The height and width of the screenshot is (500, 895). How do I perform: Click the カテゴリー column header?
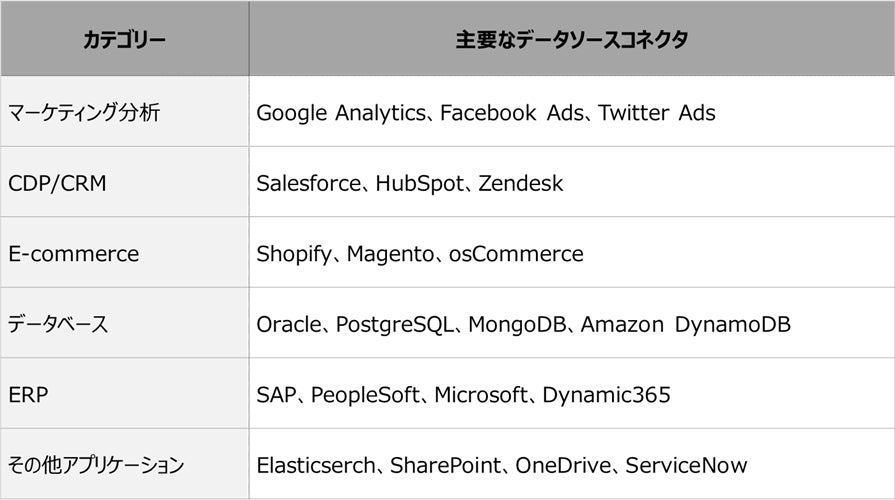coord(125,40)
